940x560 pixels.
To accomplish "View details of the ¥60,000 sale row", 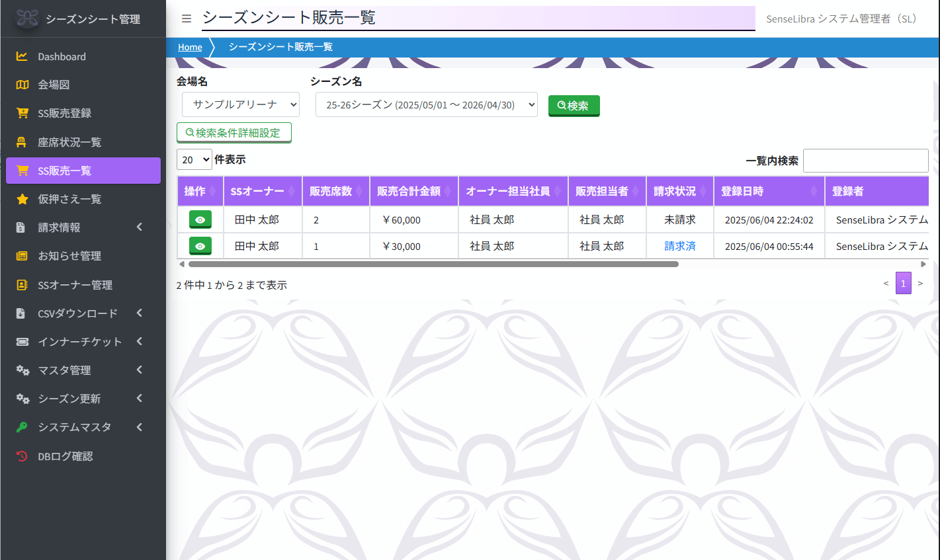I will click(x=200, y=220).
